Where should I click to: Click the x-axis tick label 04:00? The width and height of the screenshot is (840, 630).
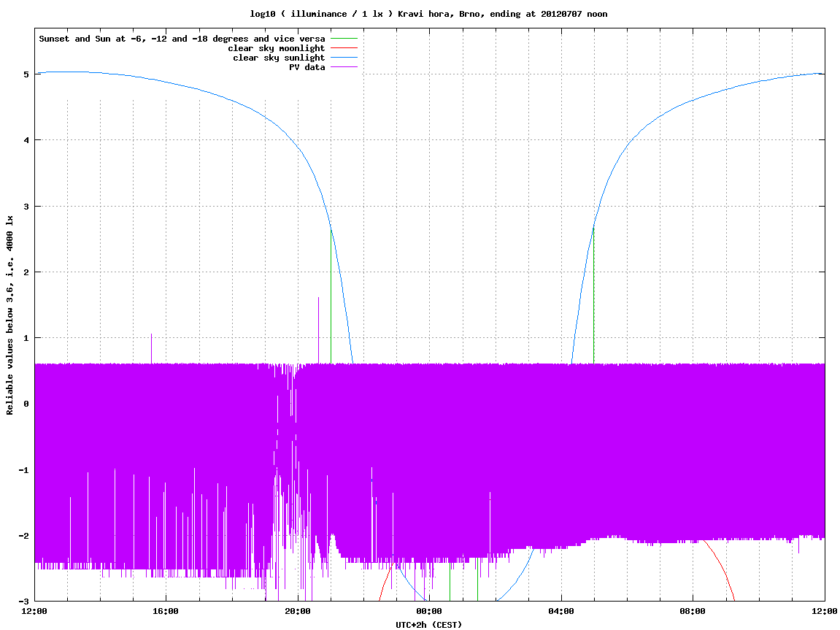pyautogui.click(x=561, y=611)
